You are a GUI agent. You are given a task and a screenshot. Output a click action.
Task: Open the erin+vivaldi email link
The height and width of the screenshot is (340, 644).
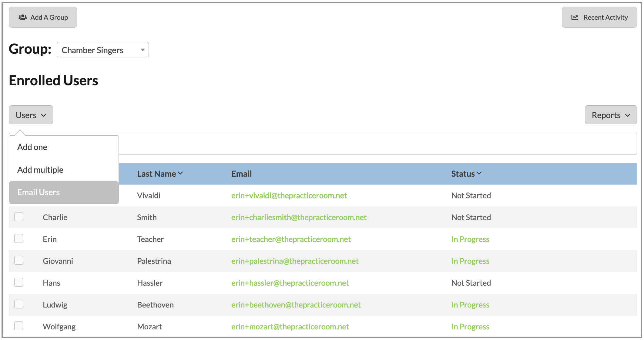[x=289, y=195]
